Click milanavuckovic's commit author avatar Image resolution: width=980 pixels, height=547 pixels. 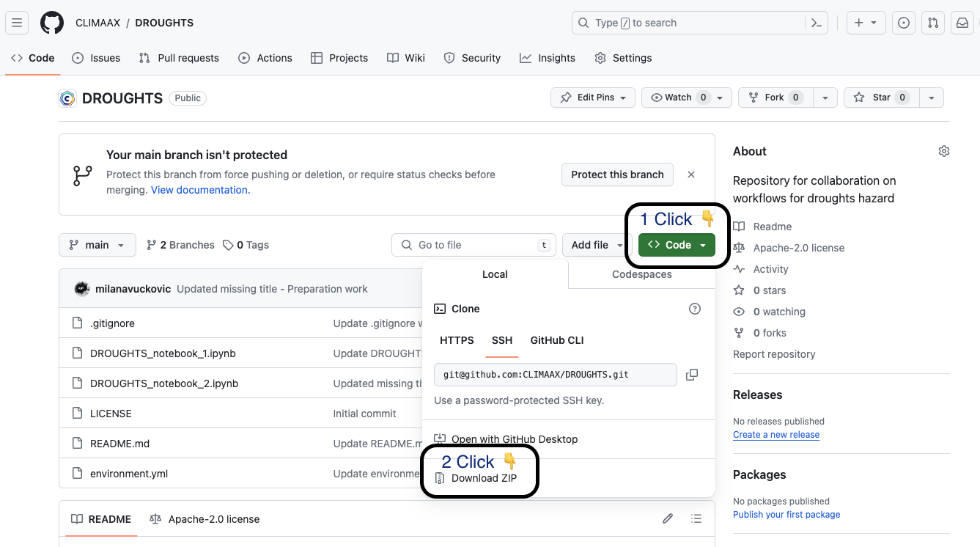[82, 289]
